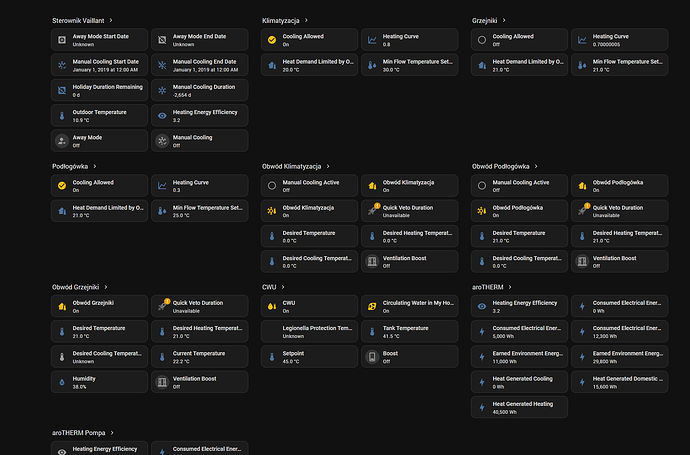Open the CWU section heading
690x455 pixels.
[x=268, y=286]
